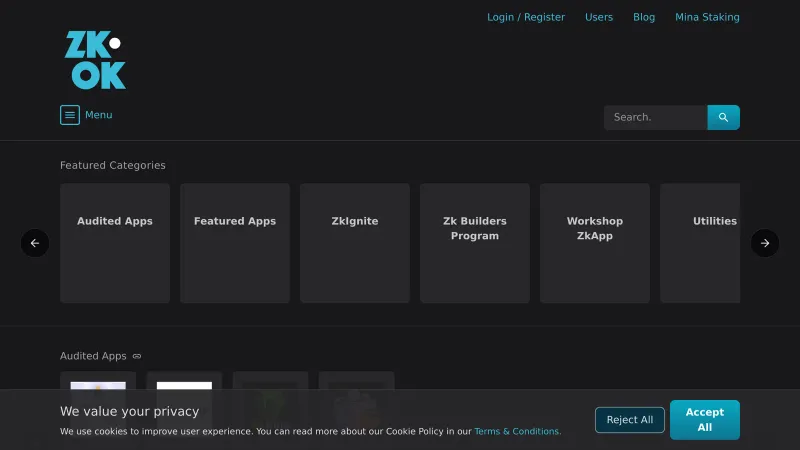
Task: Choose the ZkIgnite category card
Action: click(355, 243)
